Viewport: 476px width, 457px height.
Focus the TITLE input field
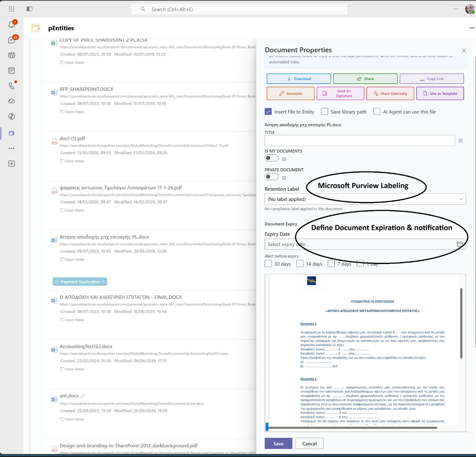[360, 141]
